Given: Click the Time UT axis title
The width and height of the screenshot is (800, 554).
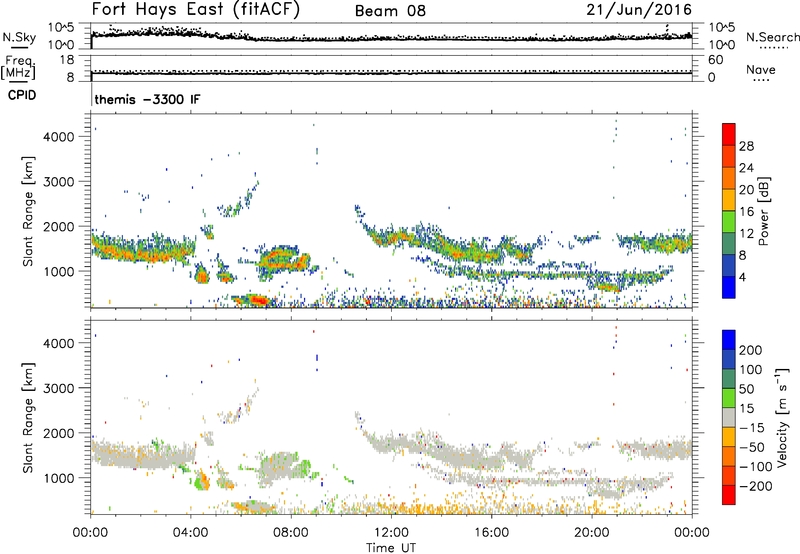Looking at the screenshot, I should click(x=391, y=548).
